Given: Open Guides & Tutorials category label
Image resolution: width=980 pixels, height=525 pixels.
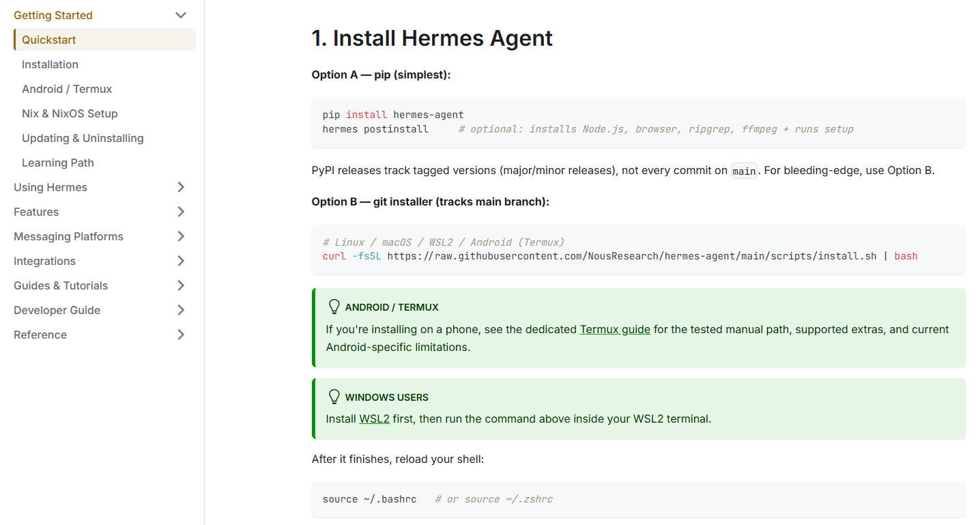Looking at the screenshot, I should click(61, 285).
